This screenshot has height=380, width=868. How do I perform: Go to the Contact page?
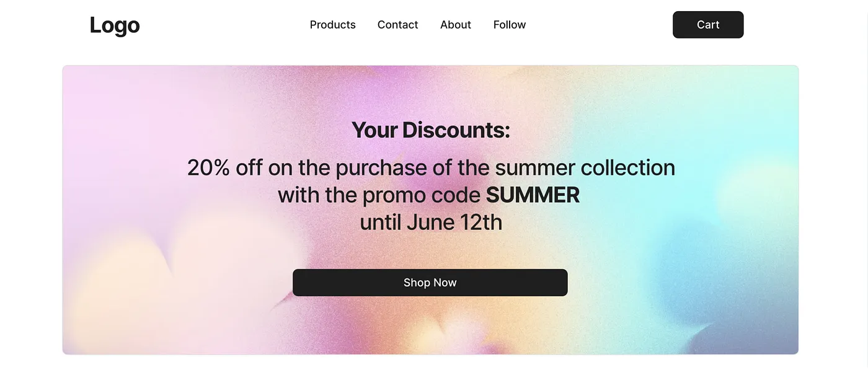tap(398, 25)
